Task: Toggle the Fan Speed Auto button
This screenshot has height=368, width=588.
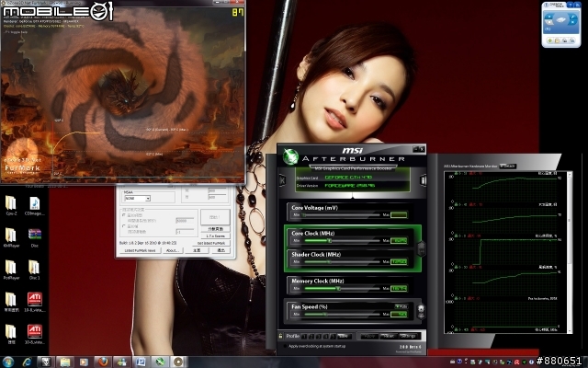Action: click(x=401, y=306)
